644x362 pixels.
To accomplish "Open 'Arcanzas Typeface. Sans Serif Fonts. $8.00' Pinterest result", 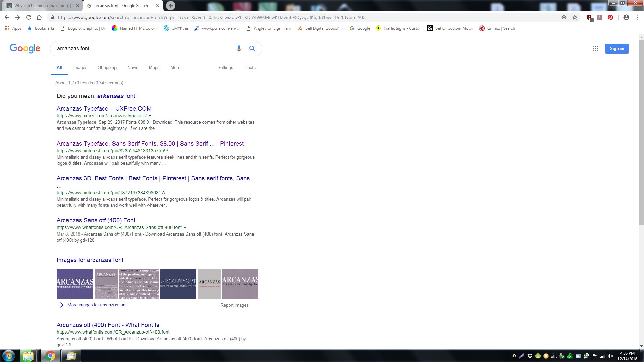I will pyautogui.click(x=150, y=144).
